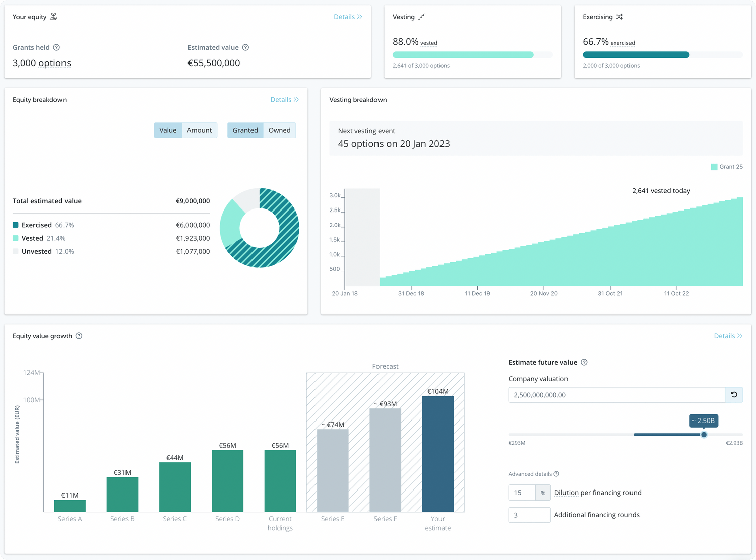Screen dimensions: 756x560
Task: Select the Value toggle option
Action: [x=168, y=130]
